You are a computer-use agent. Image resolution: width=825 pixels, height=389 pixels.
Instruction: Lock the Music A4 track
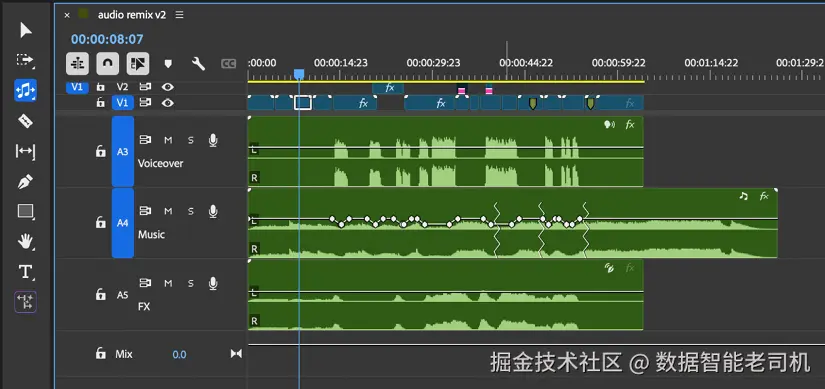pyautogui.click(x=100, y=223)
